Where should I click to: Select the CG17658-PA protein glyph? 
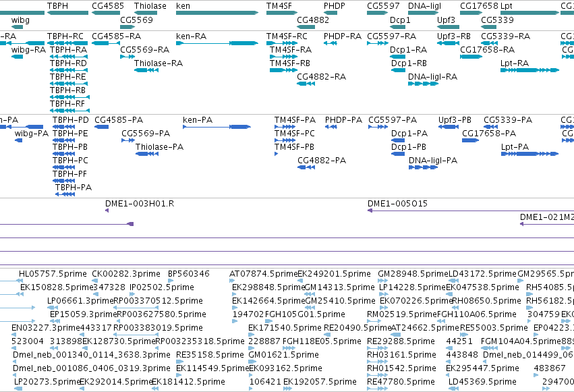[470, 140]
